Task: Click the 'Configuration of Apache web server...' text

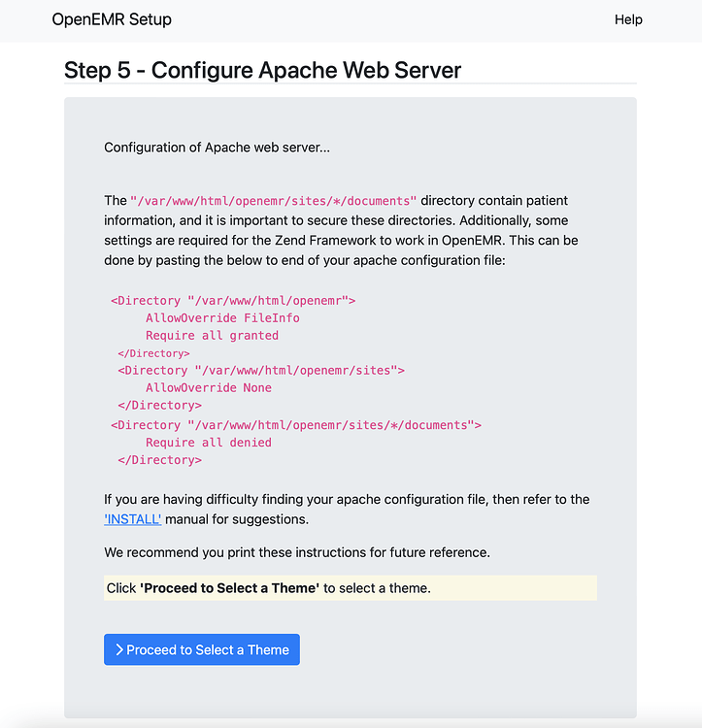Action: pos(217,148)
